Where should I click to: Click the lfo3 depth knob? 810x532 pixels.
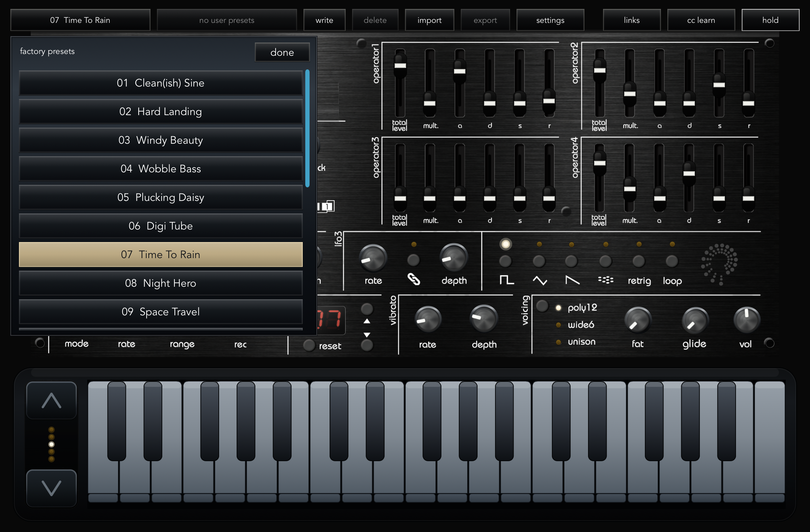(x=454, y=257)
